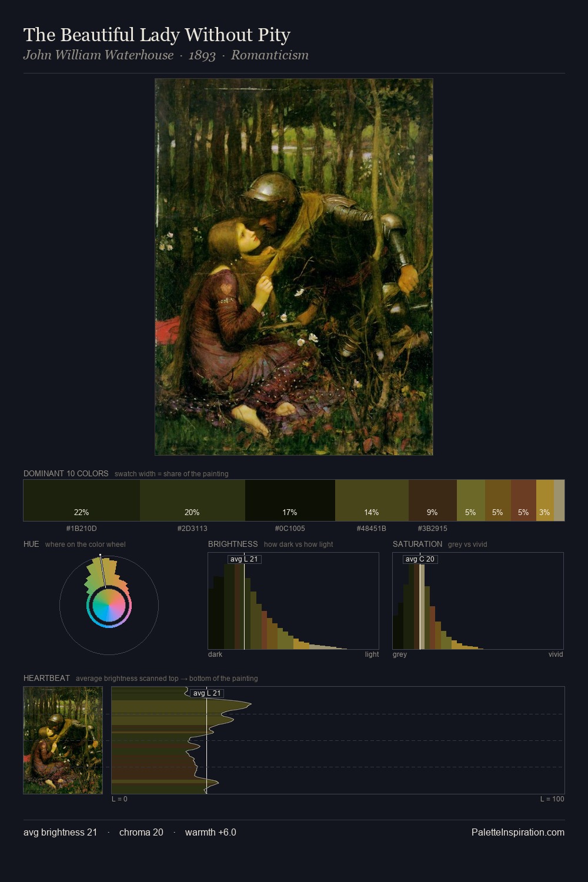The width and height of the screenshot is (588, 882).
Task: Click the L = 0 axis label
Action: (x=119, y=799)
